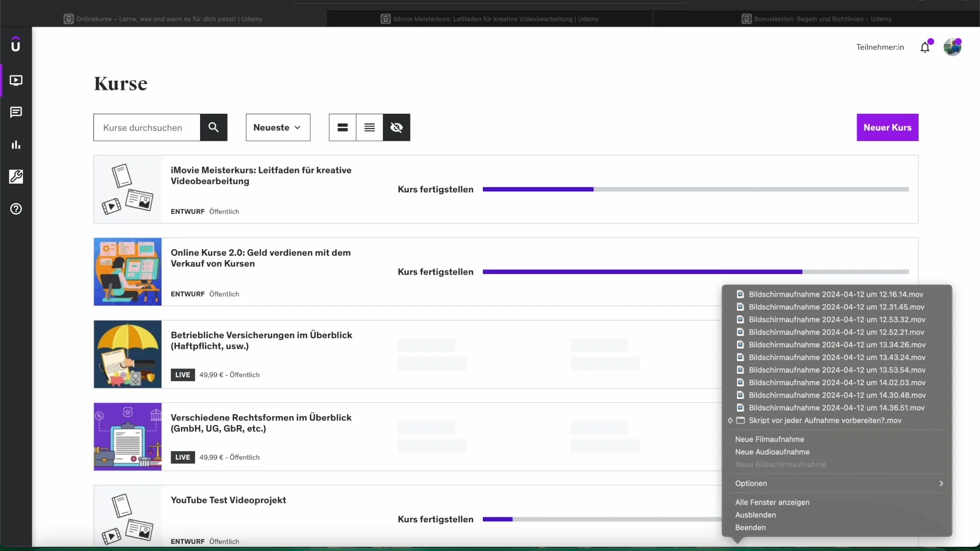
Task: Toggle hidden courses eye icon
Action: click(397, 127)
